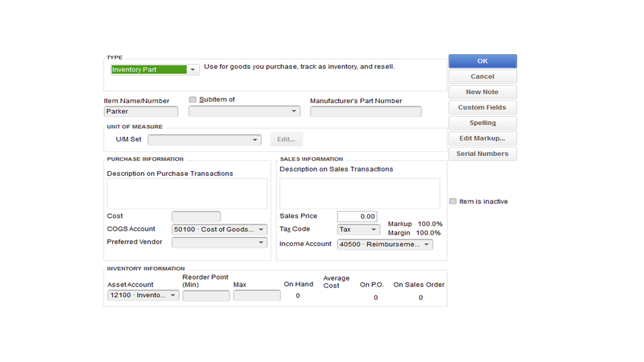Expand the Preferred Vendor dropdown
The image size is (644, 362).
261,243
